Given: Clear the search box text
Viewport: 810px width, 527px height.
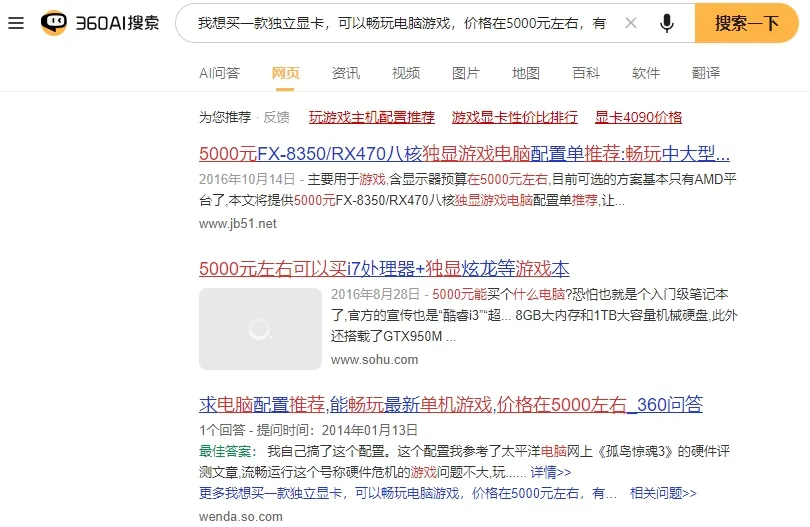Looking at the screenshot, I should pyautogui.click(x=630, y=23).
